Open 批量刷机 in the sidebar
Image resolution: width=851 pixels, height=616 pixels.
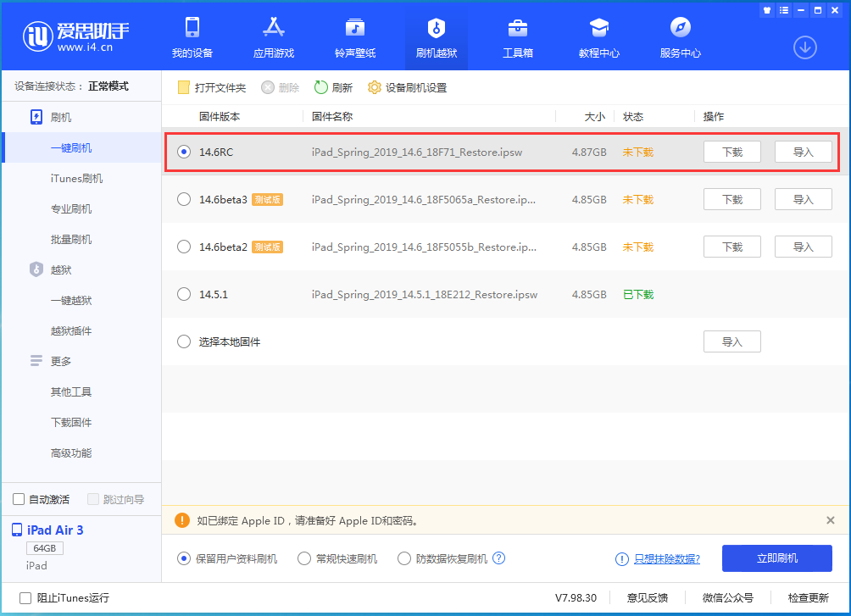71,239
